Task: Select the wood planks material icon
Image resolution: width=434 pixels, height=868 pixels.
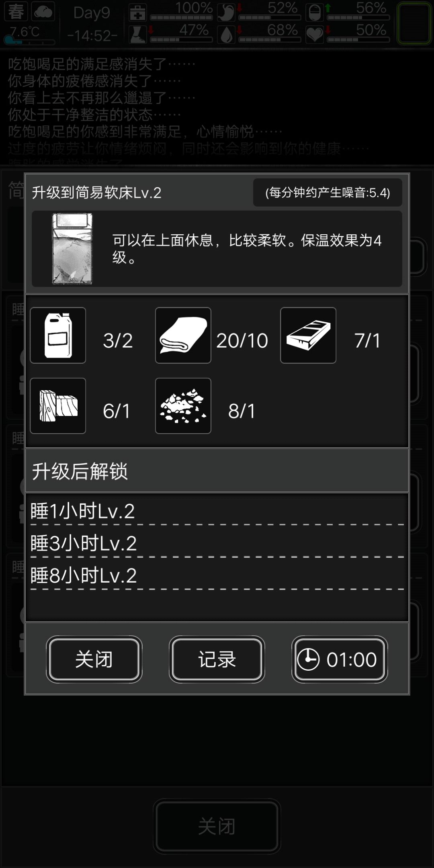Action: tap(58, 406)
